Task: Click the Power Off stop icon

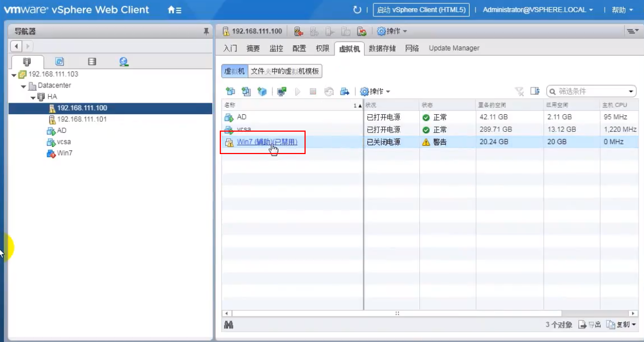Action: (313, 91)
